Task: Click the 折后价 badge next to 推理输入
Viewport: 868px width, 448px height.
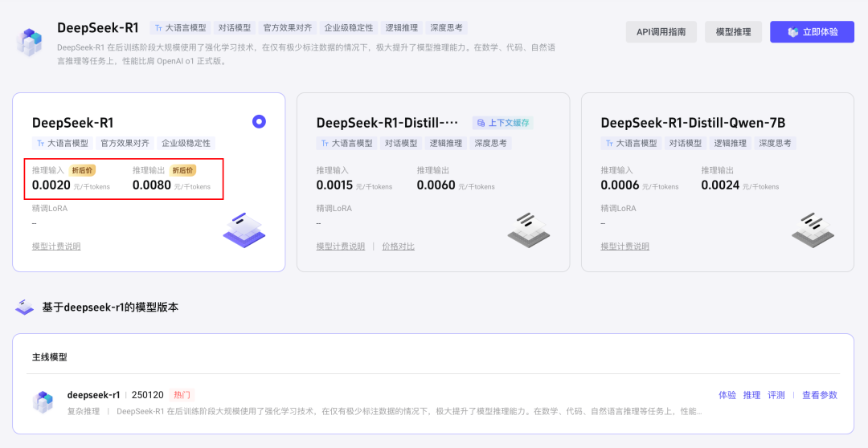Action: coord(82,170)
